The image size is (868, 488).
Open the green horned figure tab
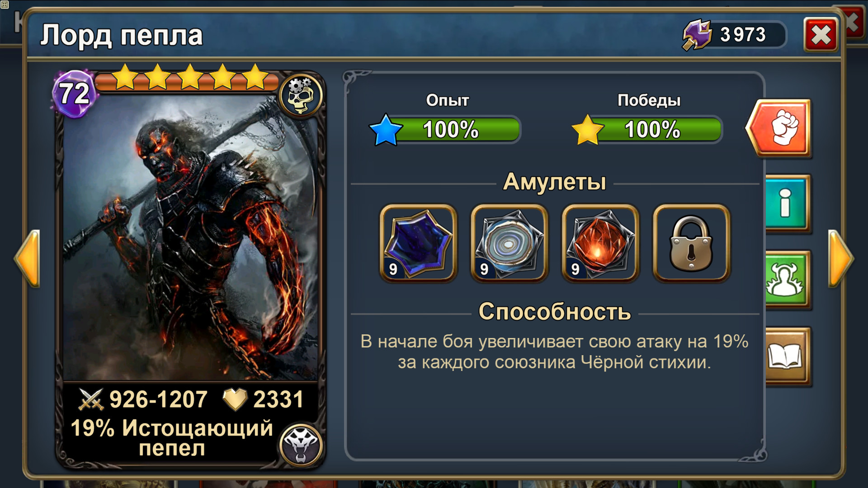pos(787,280)
